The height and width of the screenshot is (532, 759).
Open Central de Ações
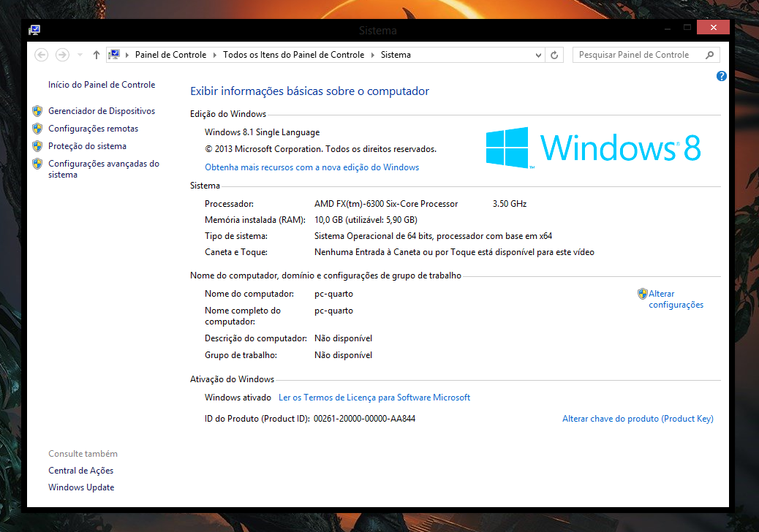(81, 471)
